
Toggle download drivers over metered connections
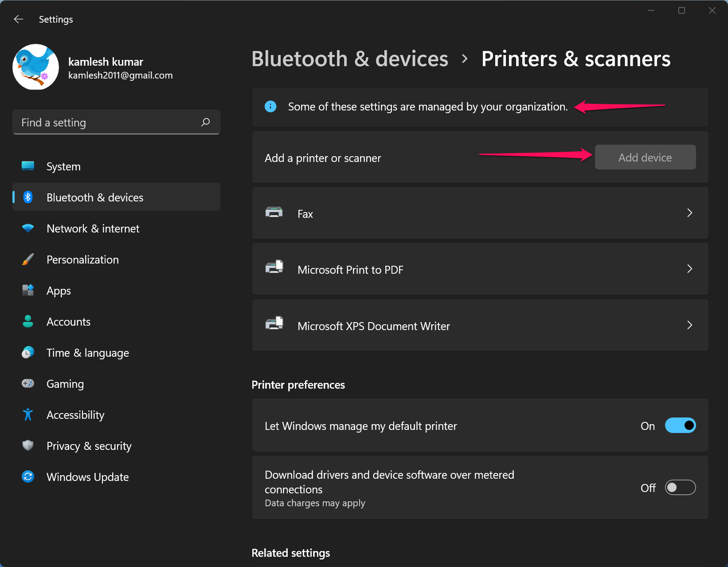point(680,488)
